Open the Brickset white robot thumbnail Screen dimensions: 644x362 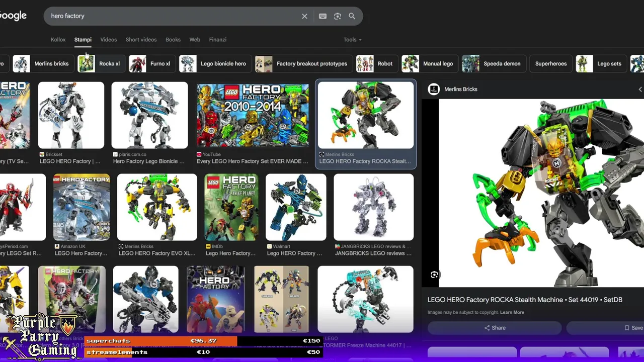(x=71, y=115)
